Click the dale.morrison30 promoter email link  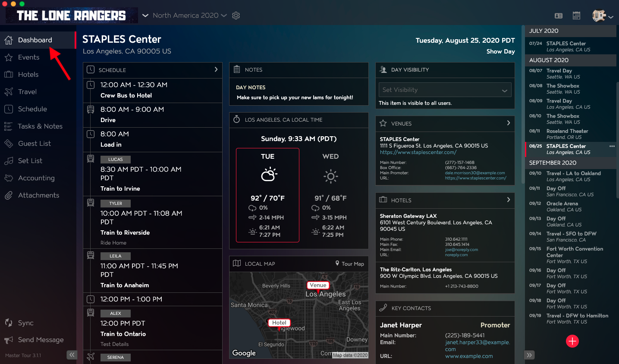tap(475, 173)
